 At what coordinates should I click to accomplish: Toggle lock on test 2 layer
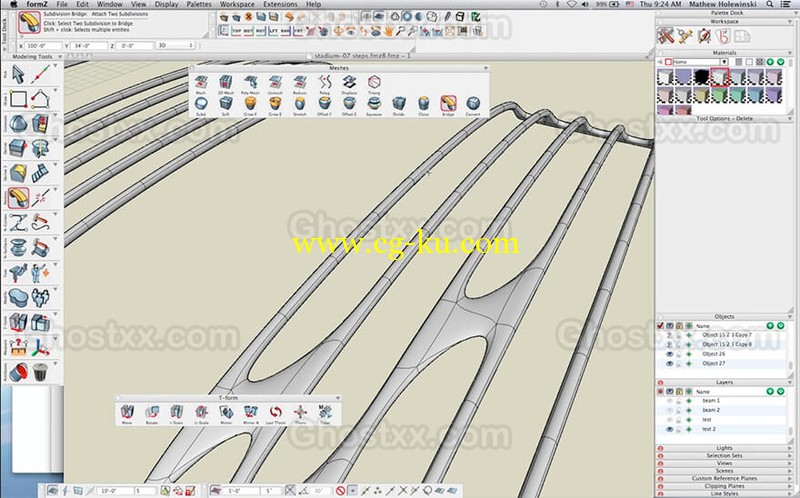[x=679, y=430]
